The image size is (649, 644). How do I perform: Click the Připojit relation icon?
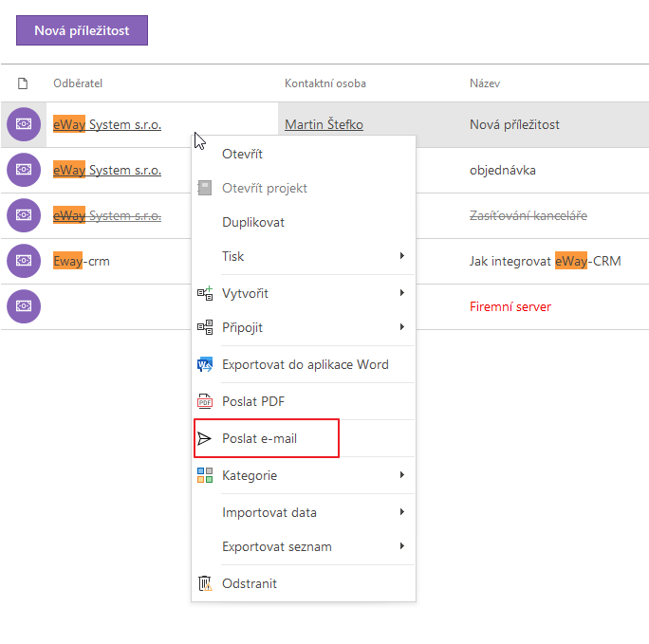point(205,327)
